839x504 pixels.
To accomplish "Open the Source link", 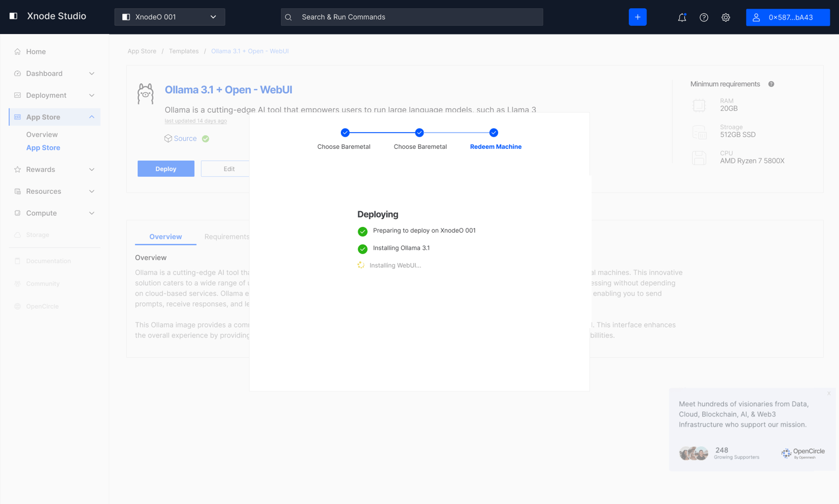I will click(x=185, y=139).
